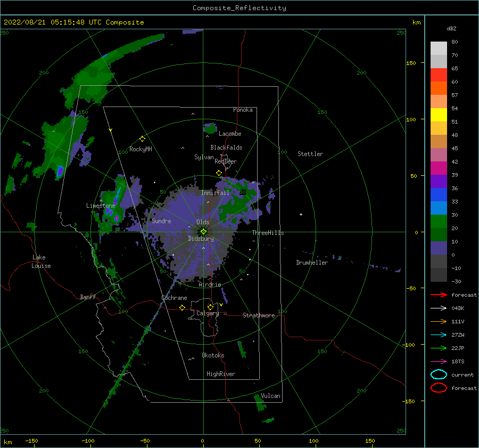Click the yellow diamond marker below Cochrane
Viewport: 479px width, 448px height.
(183, 308)
